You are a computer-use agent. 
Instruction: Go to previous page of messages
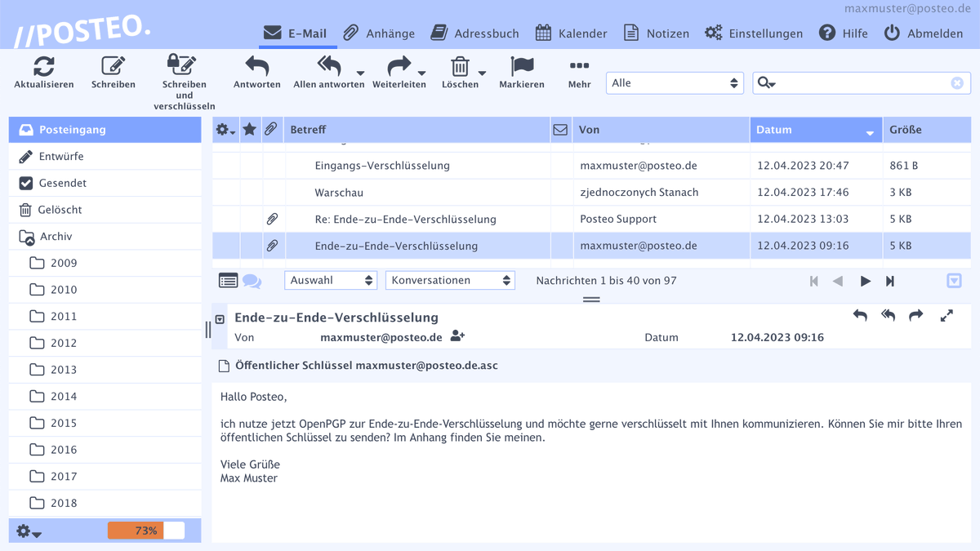tap(838, 281)
